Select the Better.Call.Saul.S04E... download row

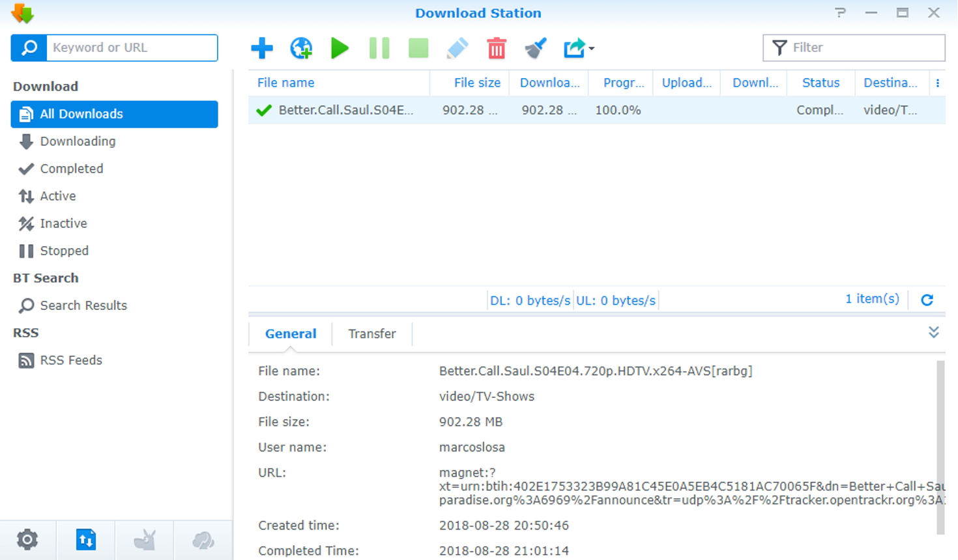point(597,110)
